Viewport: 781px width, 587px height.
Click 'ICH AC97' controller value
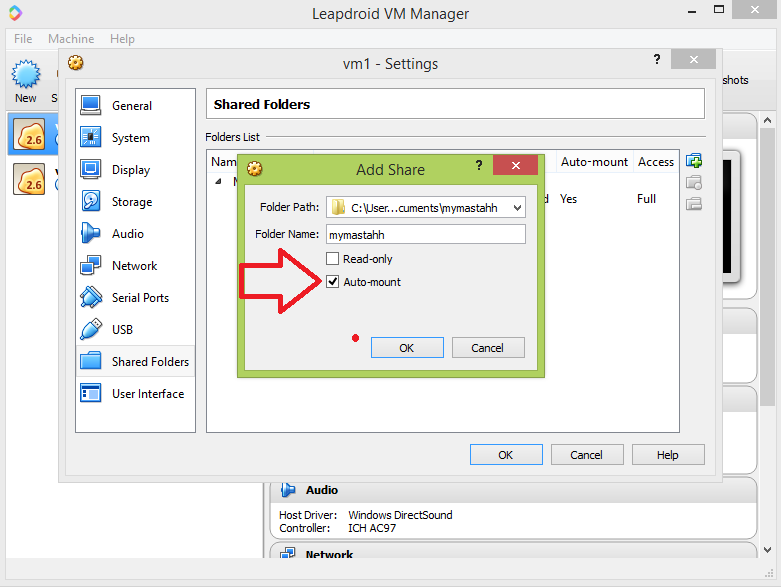372,528
